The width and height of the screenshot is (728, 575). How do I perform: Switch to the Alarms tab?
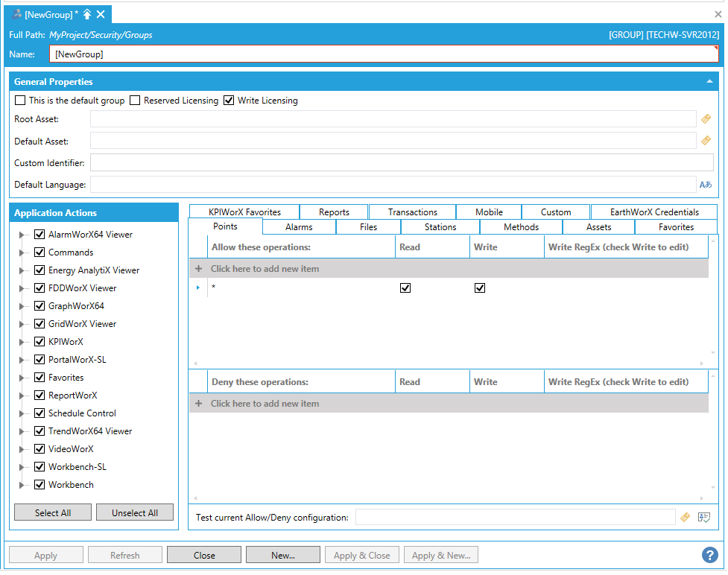click(299, 227)
